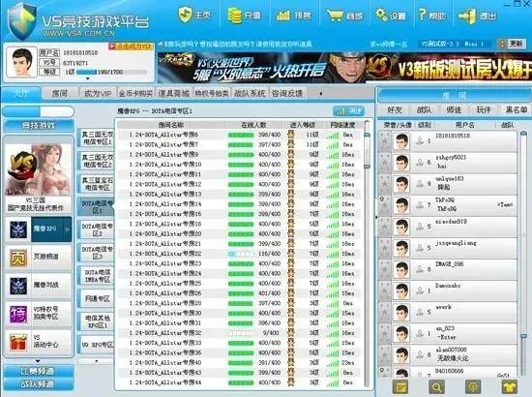Switch to the 师徒 tab
This screenshot has height=397, width=532.
454,109
